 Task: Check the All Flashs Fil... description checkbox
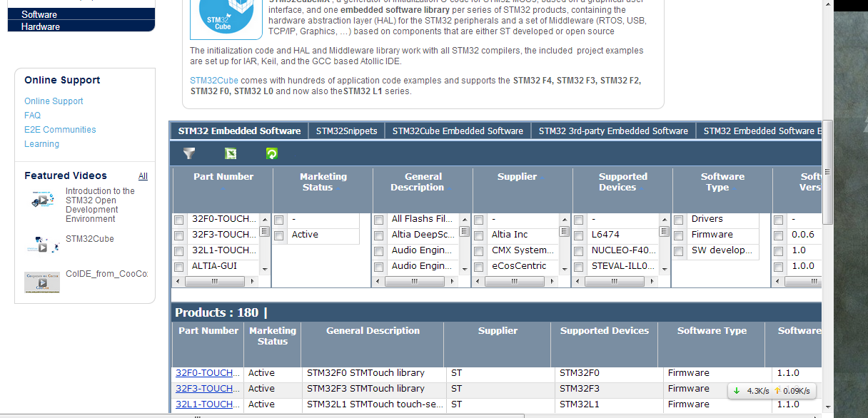pyautogui.click(x=378, y=220)
